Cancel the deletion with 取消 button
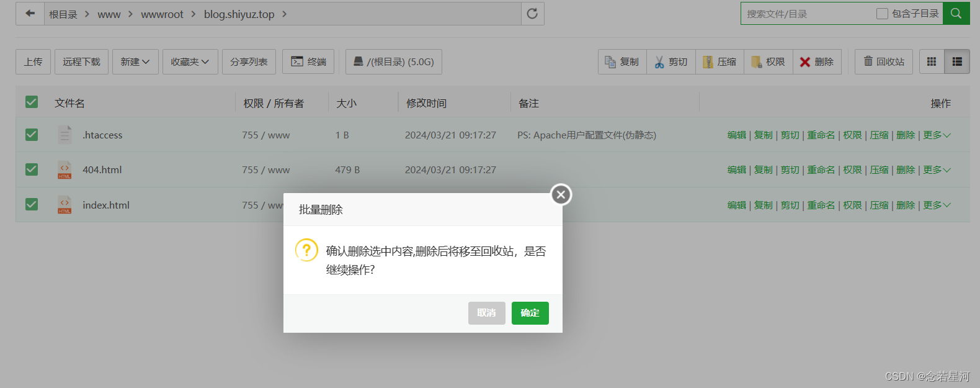This screenshot has width=980, height=388. point(486,313)
